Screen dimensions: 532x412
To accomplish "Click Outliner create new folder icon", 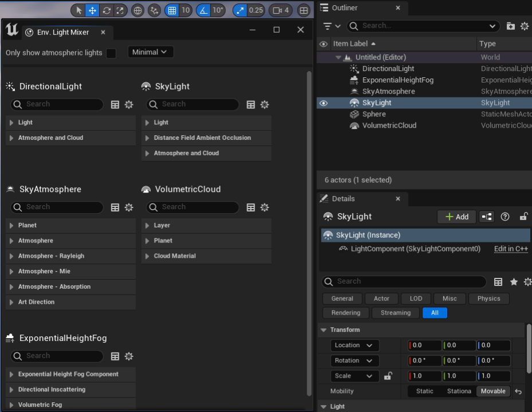I will coord(511,26).
